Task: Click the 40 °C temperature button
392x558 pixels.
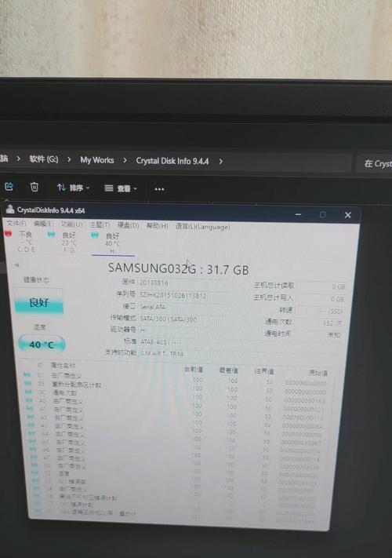Action: [42, 344]
